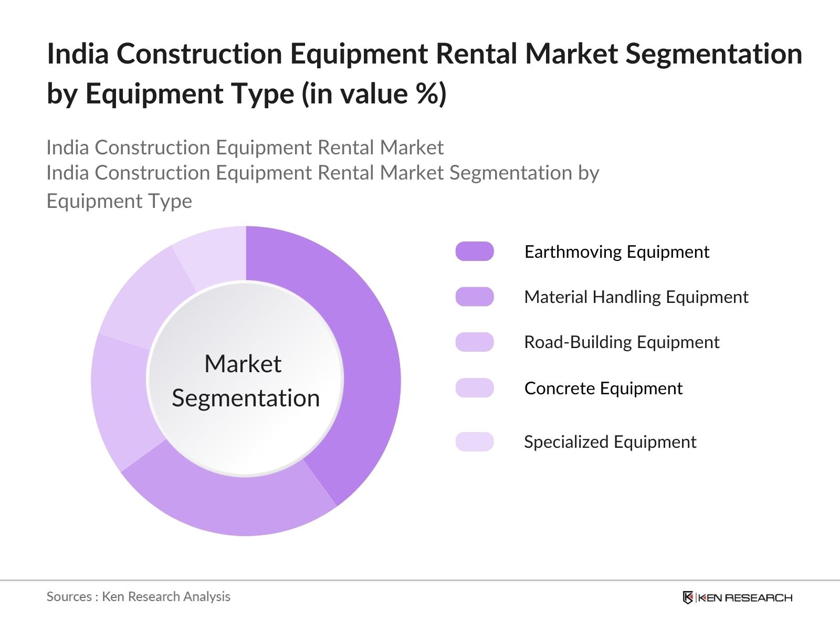The width and height of the screenshot is (840, 630).
Task: Click the Sources : Ken Research Analysis text
Action: point(139,597)
